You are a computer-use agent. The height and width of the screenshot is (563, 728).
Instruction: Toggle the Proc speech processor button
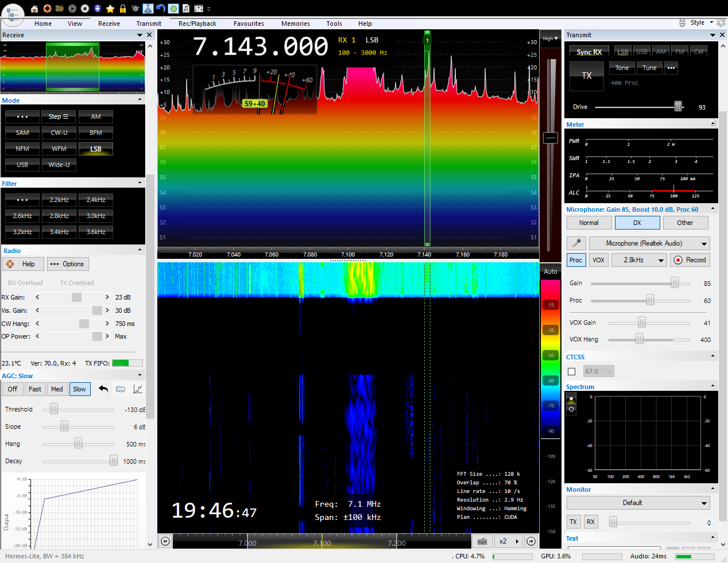(x=575, y=260)
